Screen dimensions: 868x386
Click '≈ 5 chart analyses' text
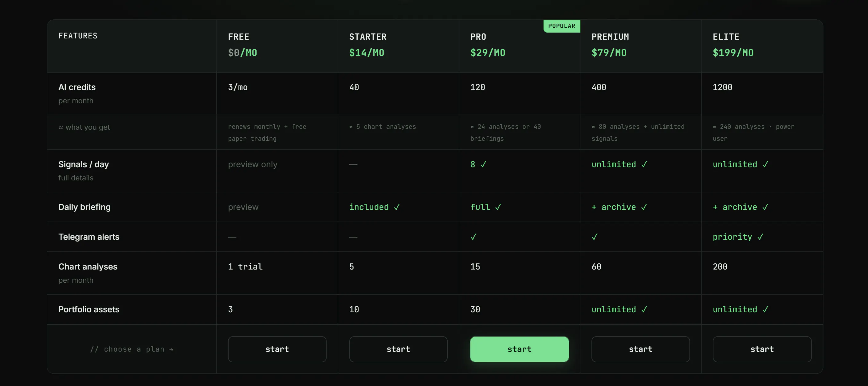pyautogui.click(x=383, y=127)
